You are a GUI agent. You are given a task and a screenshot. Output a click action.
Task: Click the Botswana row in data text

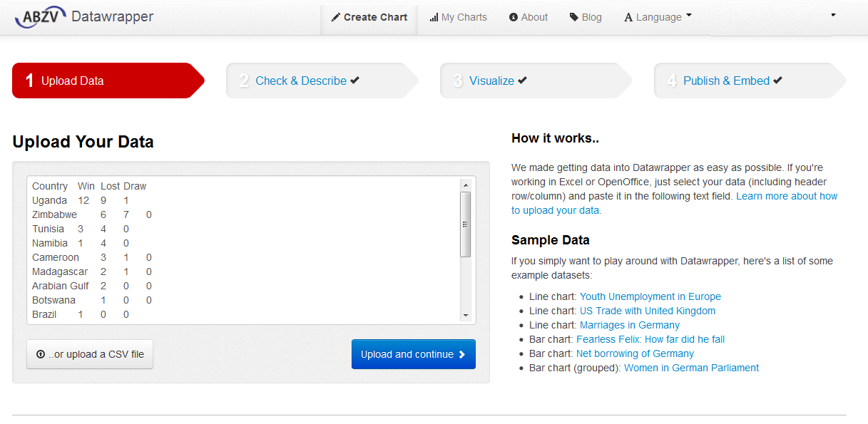[x=92, y=300]
